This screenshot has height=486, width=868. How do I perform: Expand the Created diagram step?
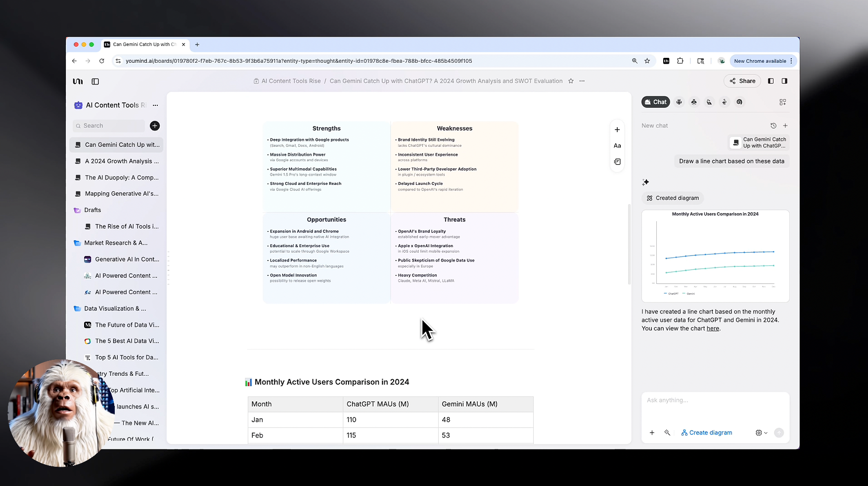click(x=673, y=198)
